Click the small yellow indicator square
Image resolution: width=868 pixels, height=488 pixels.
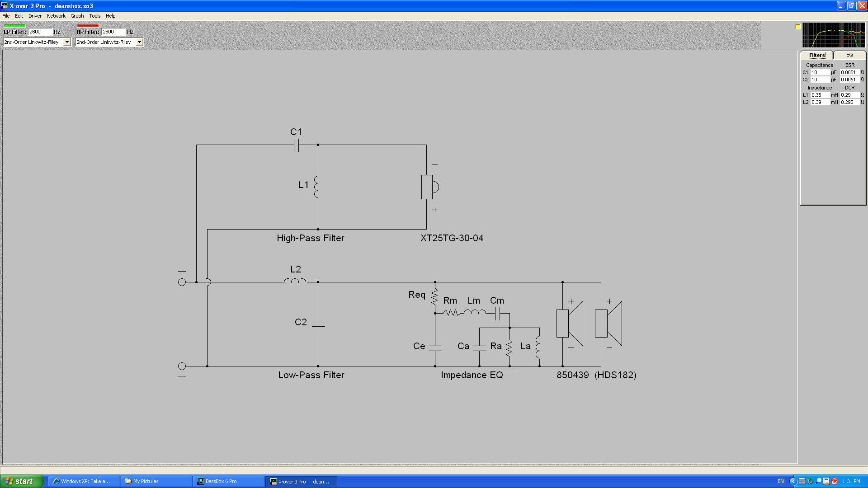(x=798, y=27)
